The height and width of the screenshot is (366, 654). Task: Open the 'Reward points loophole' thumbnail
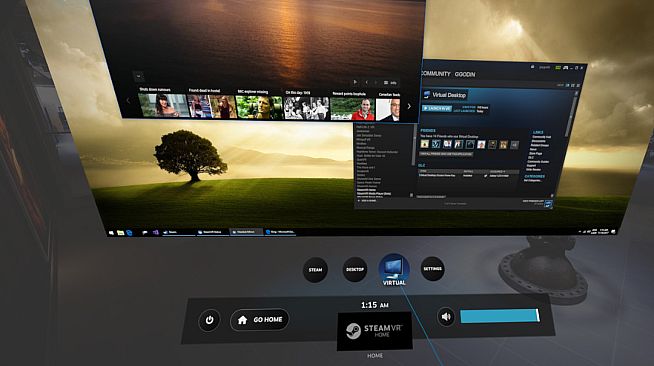coord(352,109)
